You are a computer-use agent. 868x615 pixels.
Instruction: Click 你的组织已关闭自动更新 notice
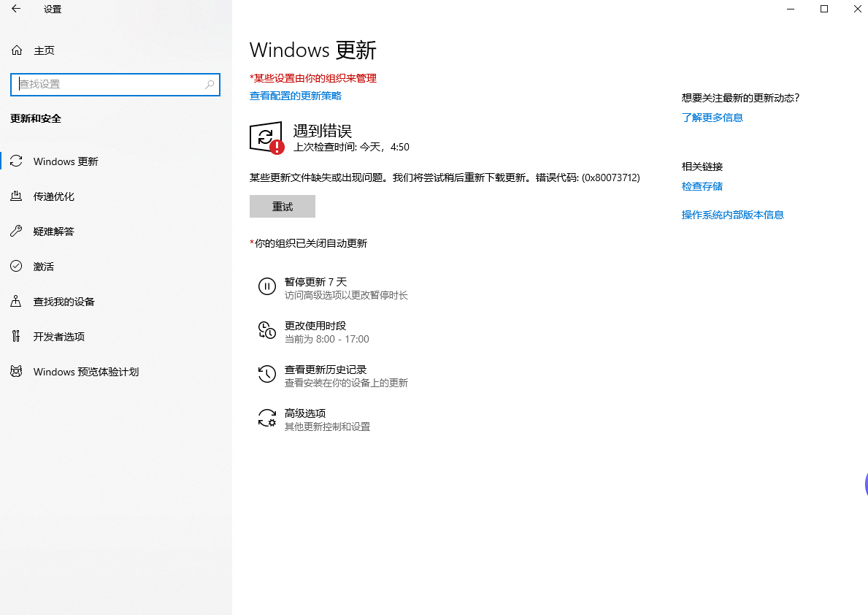[x=308, y=243]
